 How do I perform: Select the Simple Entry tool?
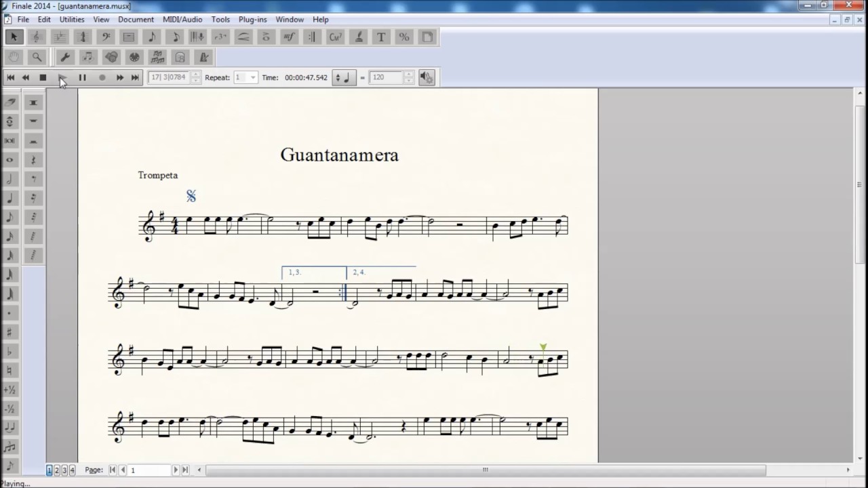point(152,37)
